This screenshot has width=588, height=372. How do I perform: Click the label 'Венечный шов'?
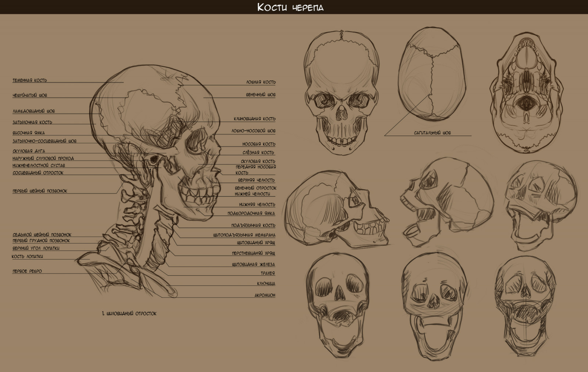(261, 95)
